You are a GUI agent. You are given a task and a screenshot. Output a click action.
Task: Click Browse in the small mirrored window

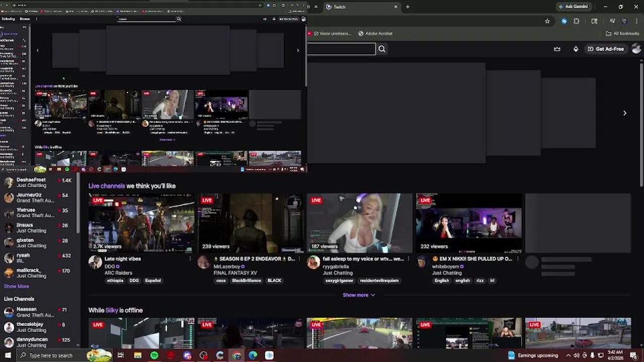pyautogui.click(x=25, y=19)
